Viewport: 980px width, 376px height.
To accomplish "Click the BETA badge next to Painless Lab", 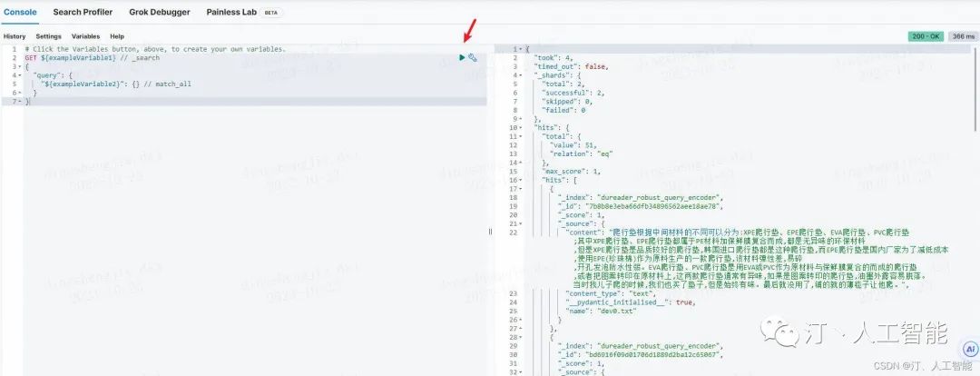I will tap(270, 13).
